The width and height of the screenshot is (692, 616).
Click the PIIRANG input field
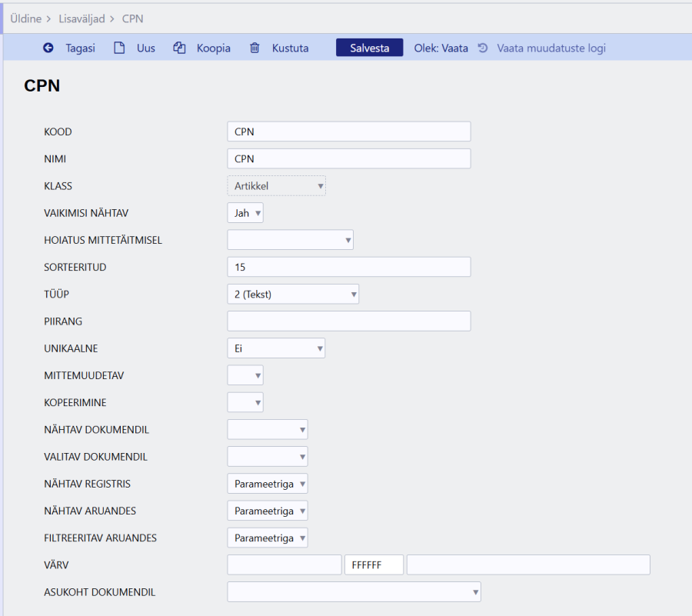coord(349,321)
